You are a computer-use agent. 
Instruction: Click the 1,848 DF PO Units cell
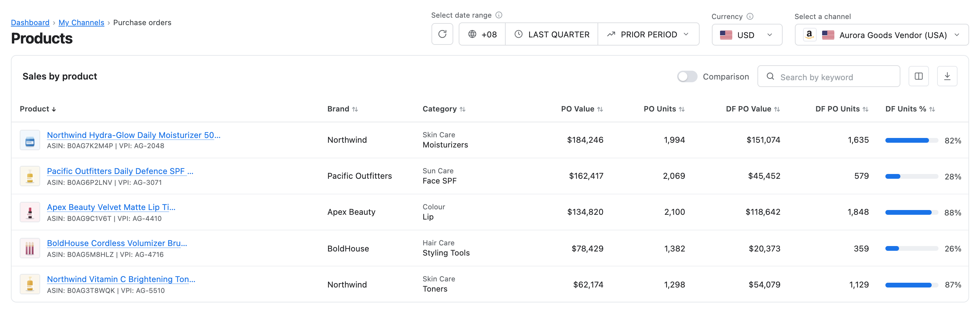pyautogui.click(x=858, y=212)
